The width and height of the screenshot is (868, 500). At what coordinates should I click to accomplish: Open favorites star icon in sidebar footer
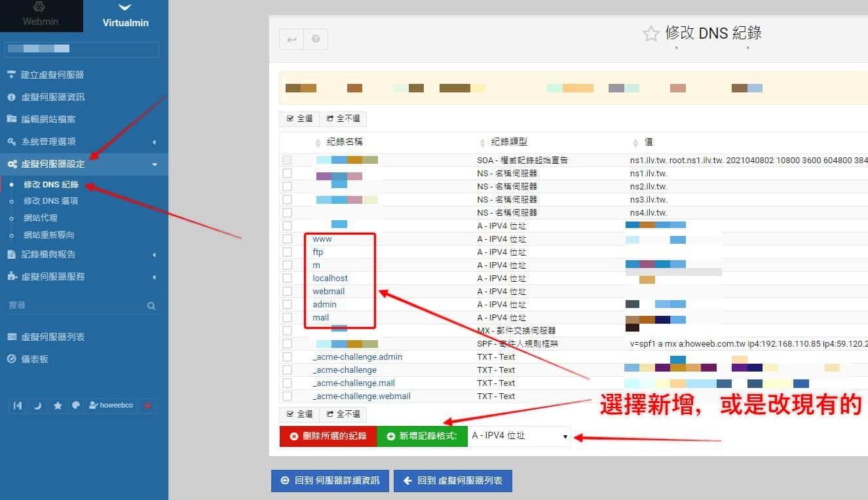[58, 406]
